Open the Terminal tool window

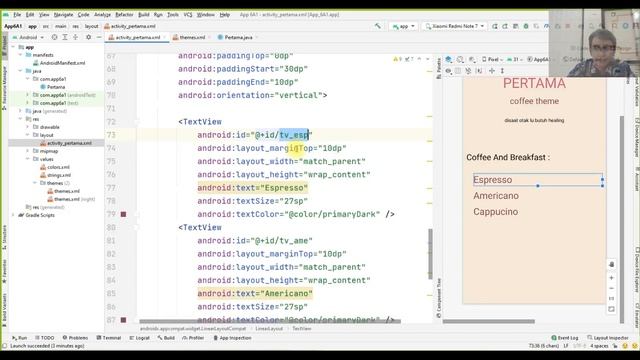pos(109,338)
